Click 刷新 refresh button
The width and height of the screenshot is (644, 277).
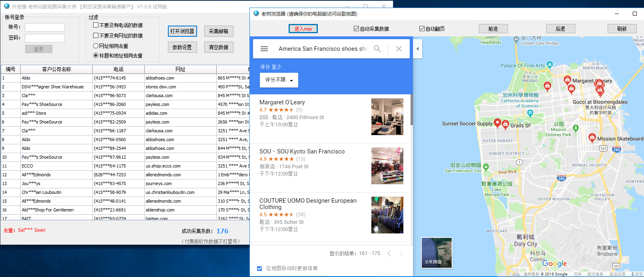pyautogui.click(x=622, y=29)
